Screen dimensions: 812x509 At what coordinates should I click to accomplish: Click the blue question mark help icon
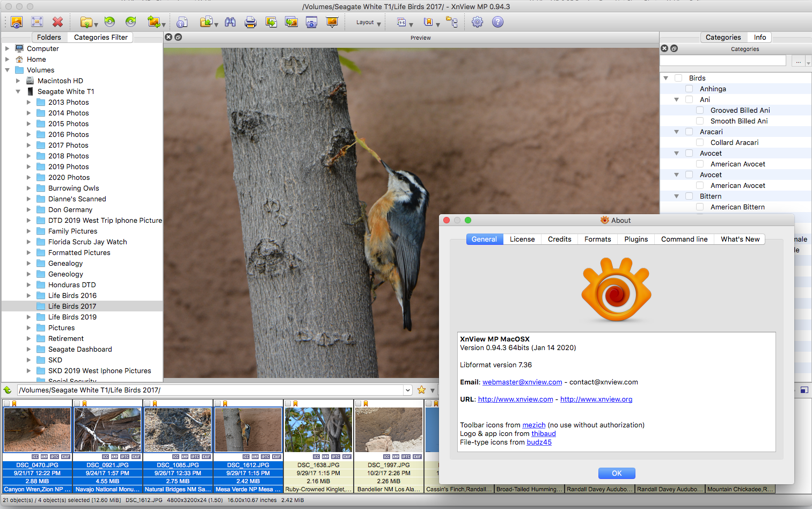click(498, 22)
